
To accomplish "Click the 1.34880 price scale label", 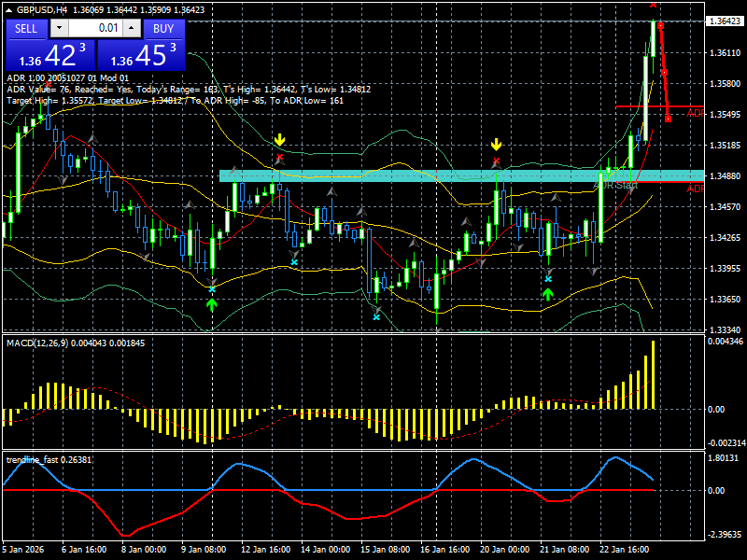I will tap(726, 176).
